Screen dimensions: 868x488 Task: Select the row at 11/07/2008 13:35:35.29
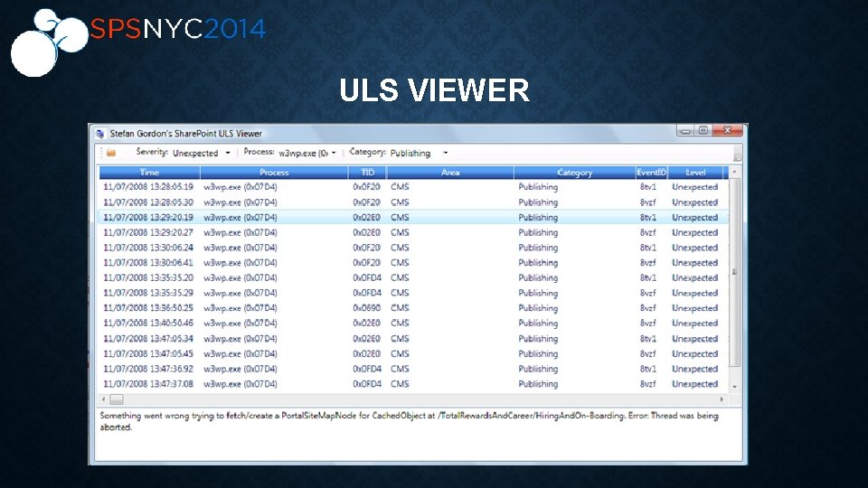pos(413,293)
